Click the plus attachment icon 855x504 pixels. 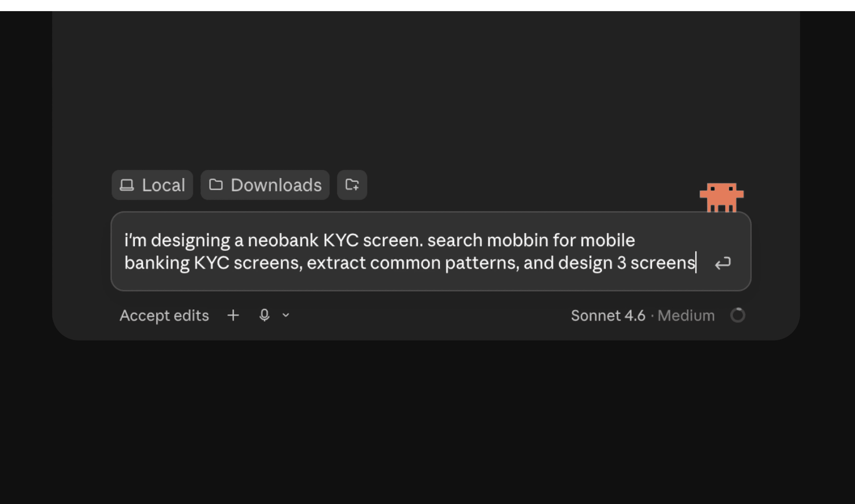tap(233, 315)
